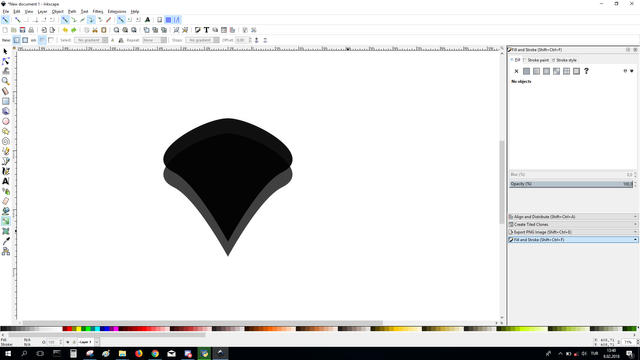Select the Paint Bucket tool

point(5,211)
